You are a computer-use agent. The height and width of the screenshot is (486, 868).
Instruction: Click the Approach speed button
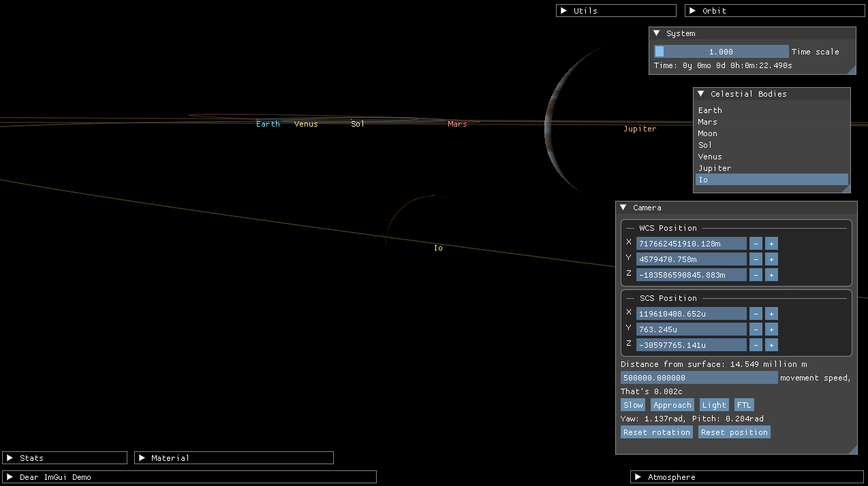coord(672,404)
